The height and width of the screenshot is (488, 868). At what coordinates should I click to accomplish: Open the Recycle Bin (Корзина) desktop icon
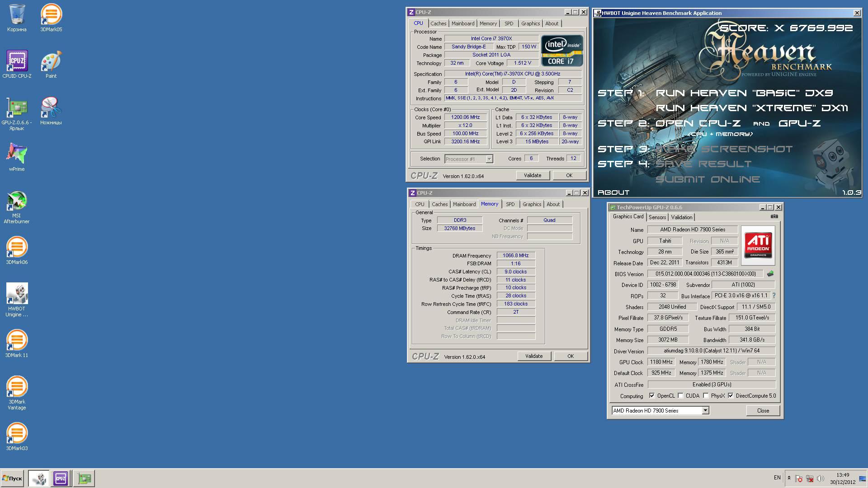click(x=17, y=18)
